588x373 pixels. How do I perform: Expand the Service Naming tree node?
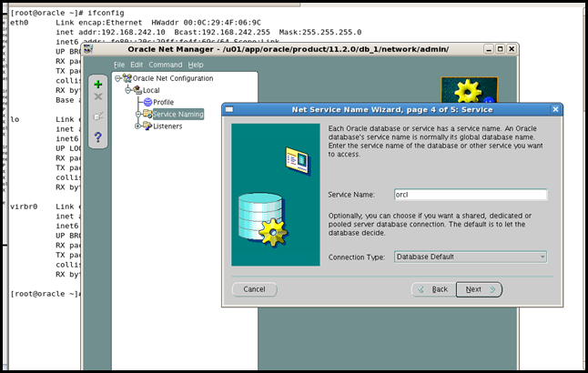pyautogui.click(x=138, y=114)
